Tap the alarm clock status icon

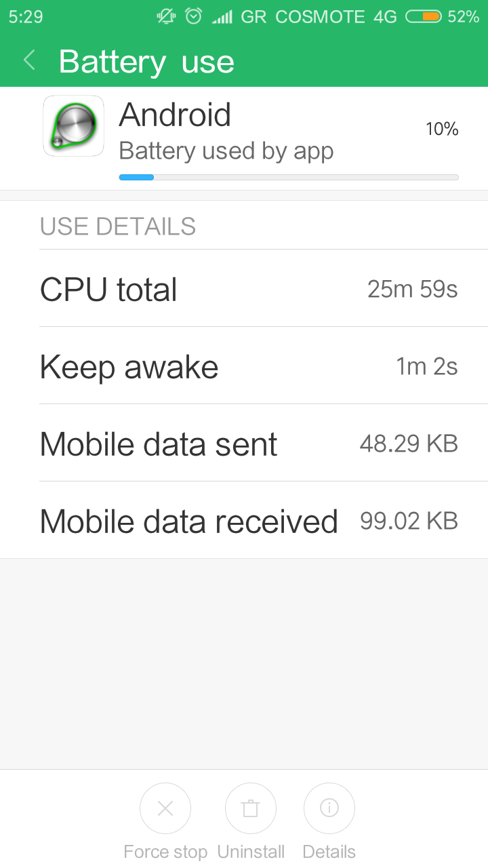tap(194, 16)
